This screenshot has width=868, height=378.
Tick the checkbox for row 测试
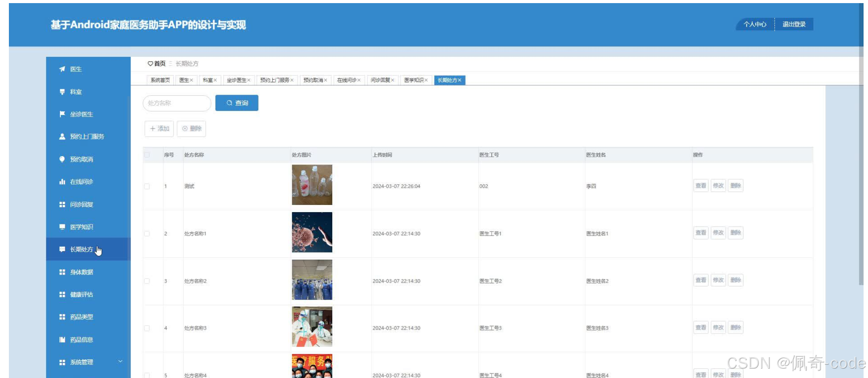click(x=147, y=186)
